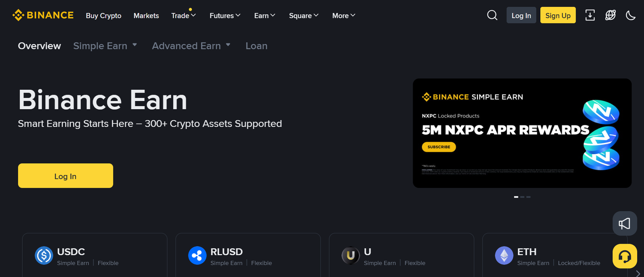
Task: Click the yellow Sign Up button
Action: tap(558, 15)
